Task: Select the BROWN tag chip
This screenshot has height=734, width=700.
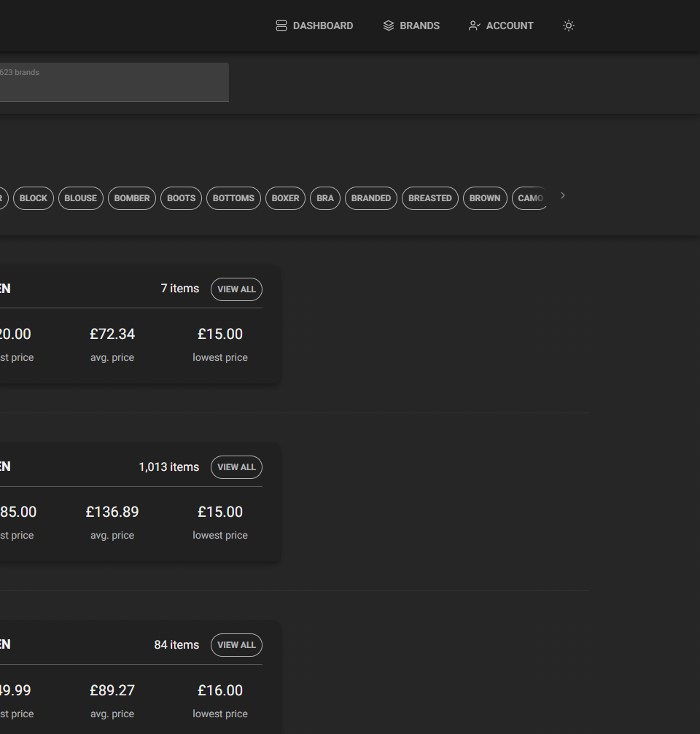Action: pyautogui.click(x=485, y=198)
